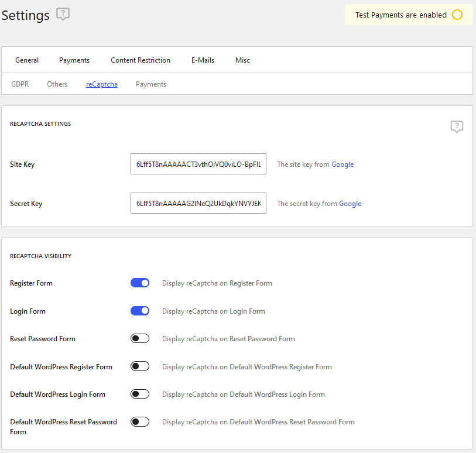Open the Payments sub-tab under Misc
476x453 pixels.
[x=151, y=84]
